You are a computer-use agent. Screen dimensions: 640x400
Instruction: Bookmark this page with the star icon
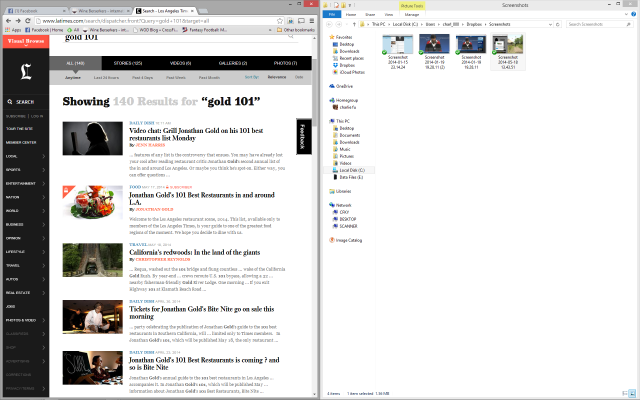tap(280, 21)
